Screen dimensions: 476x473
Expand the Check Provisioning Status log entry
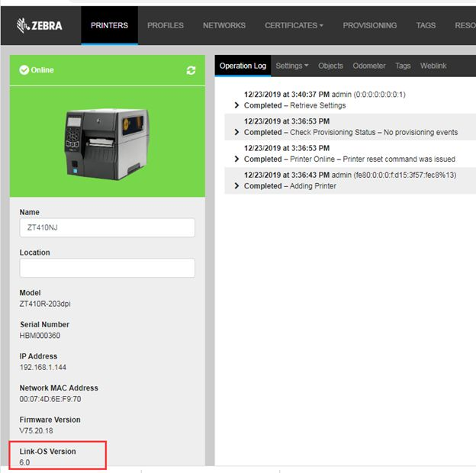(x=237, y=132)
